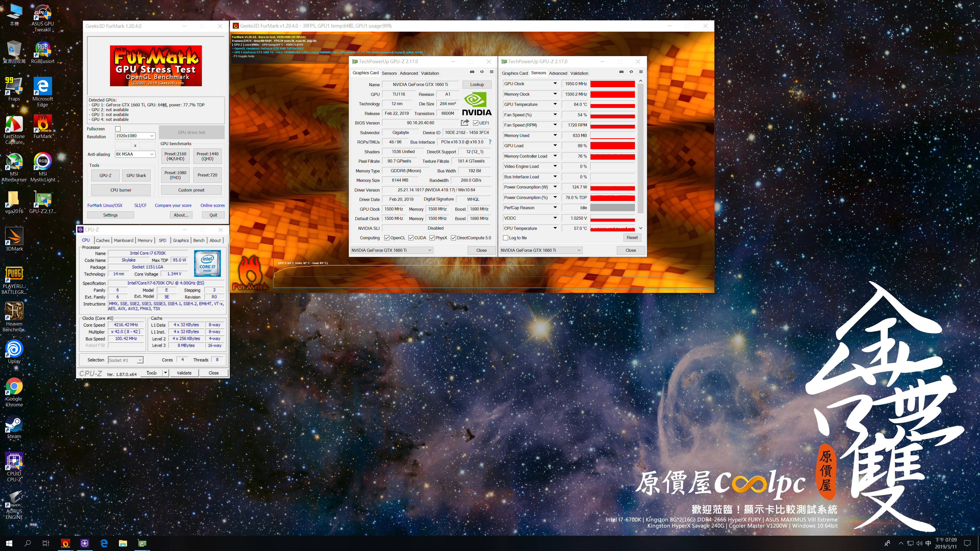Expand GPU selector in GPU-Z Graphics Card window

click(x=391, y=250)
